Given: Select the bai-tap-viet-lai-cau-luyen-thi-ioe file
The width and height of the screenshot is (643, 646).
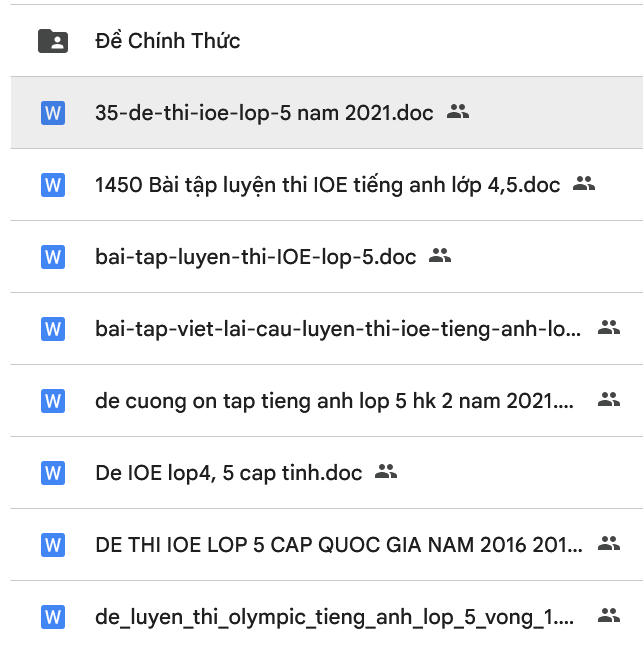Looking at the screenshot, I should (x=337, y=329).
